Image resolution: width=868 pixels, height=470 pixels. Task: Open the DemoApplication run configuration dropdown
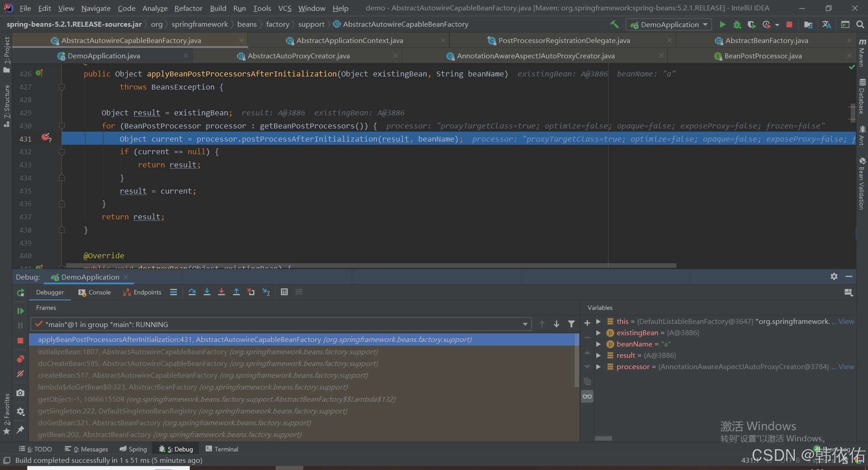coord(669,24)
